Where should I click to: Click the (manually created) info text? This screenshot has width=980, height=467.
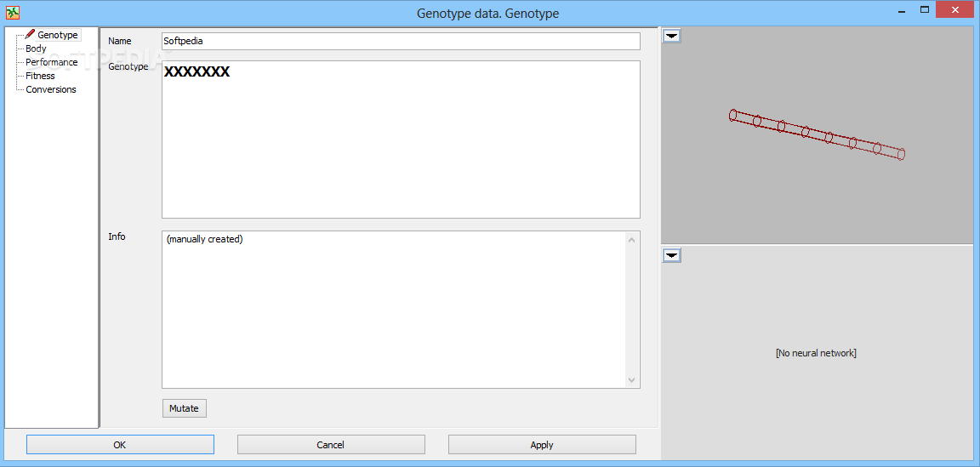[x=204, y=239]
